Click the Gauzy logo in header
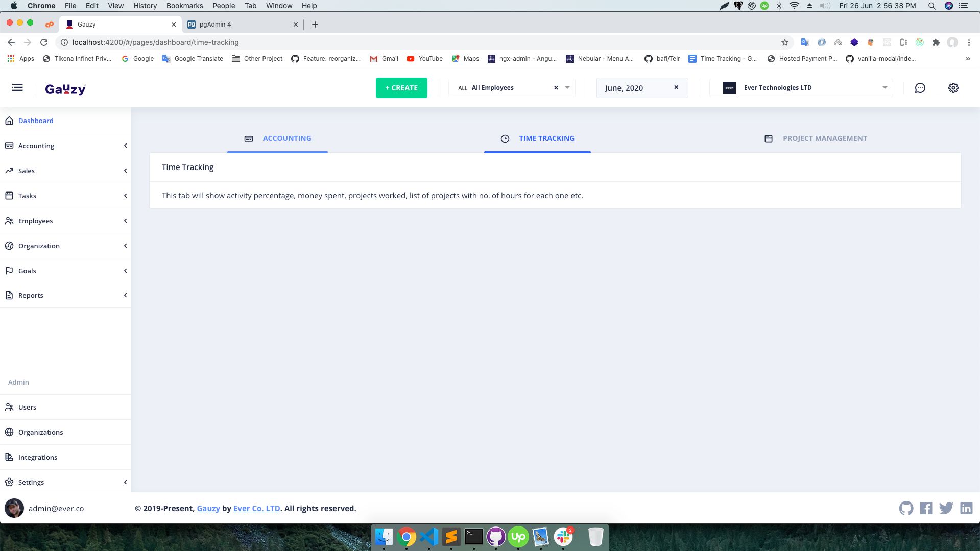This screenshot has width=980, height=551. coord(65,89)
